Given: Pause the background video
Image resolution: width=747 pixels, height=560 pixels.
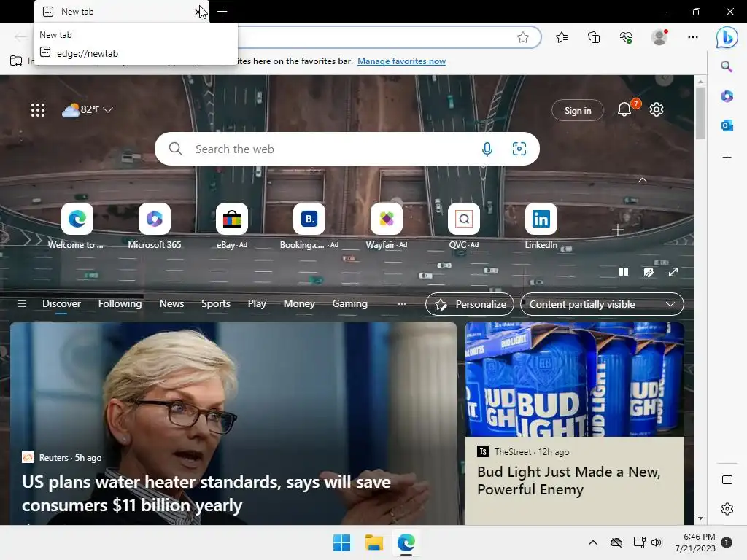Looking at the screenshot, I should pos(623,272).
